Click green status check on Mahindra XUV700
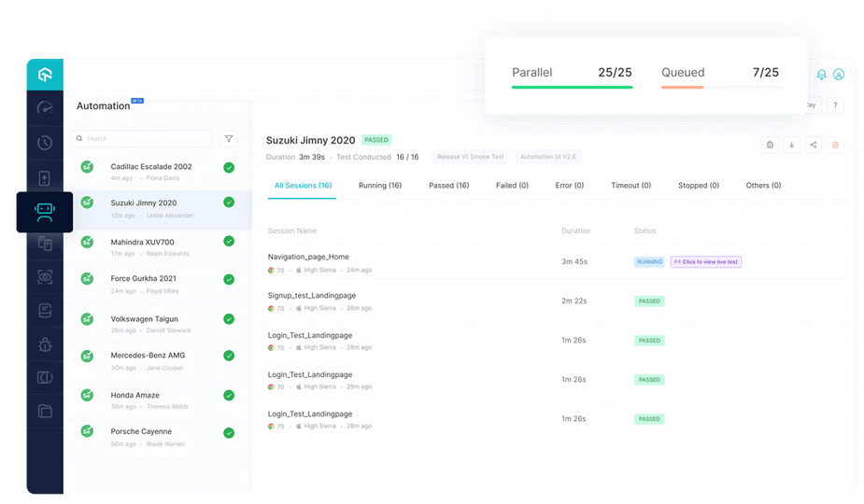The width and height of the screenshot is (864, 504). (x=229, y=241)
